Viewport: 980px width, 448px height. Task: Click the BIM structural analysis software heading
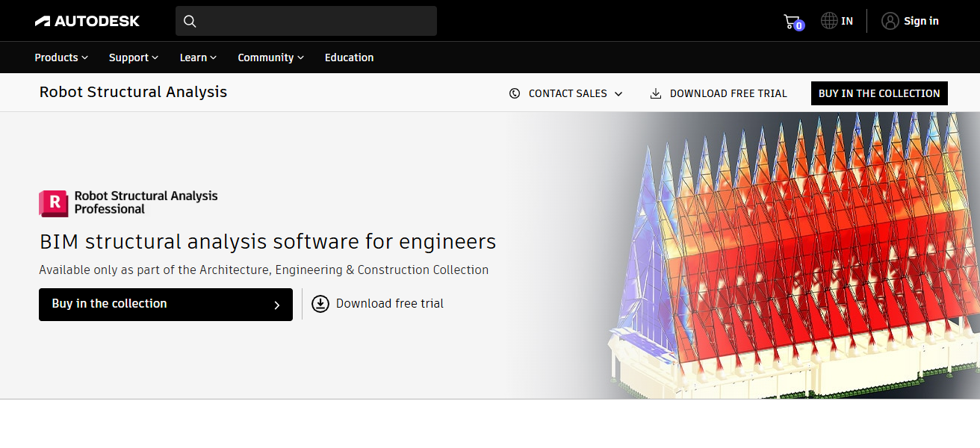point(267,242)
